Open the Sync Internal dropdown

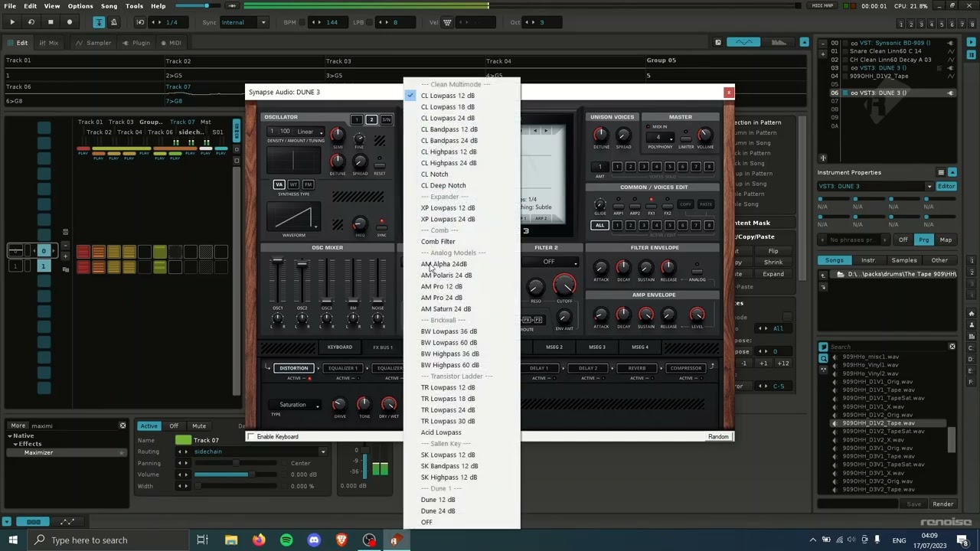[243, 22]
